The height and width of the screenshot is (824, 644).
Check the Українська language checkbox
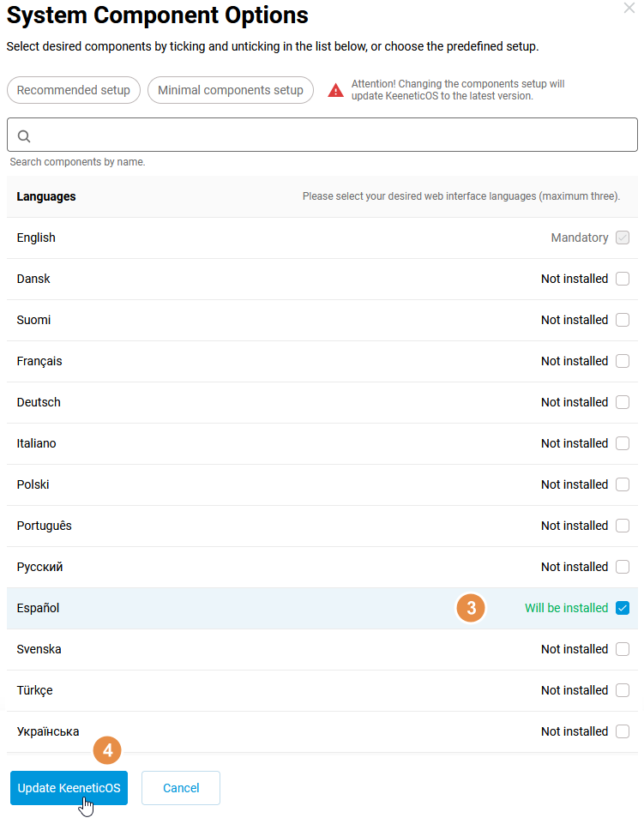click(x=623, y=731)
